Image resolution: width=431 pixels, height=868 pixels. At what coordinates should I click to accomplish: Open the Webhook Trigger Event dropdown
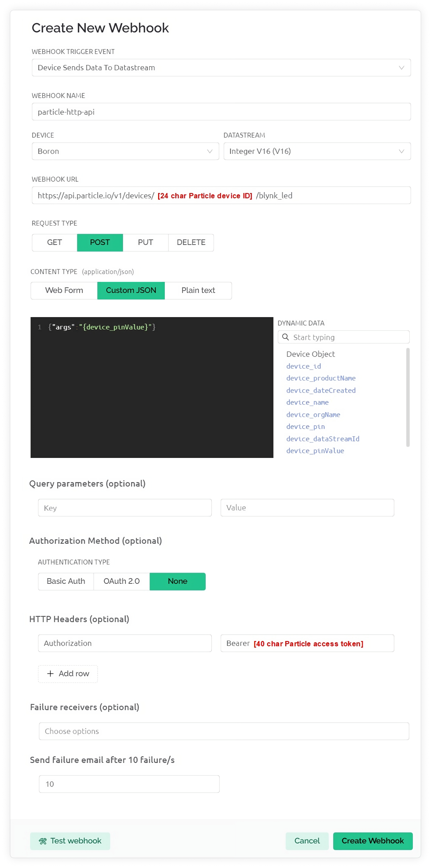221,68
